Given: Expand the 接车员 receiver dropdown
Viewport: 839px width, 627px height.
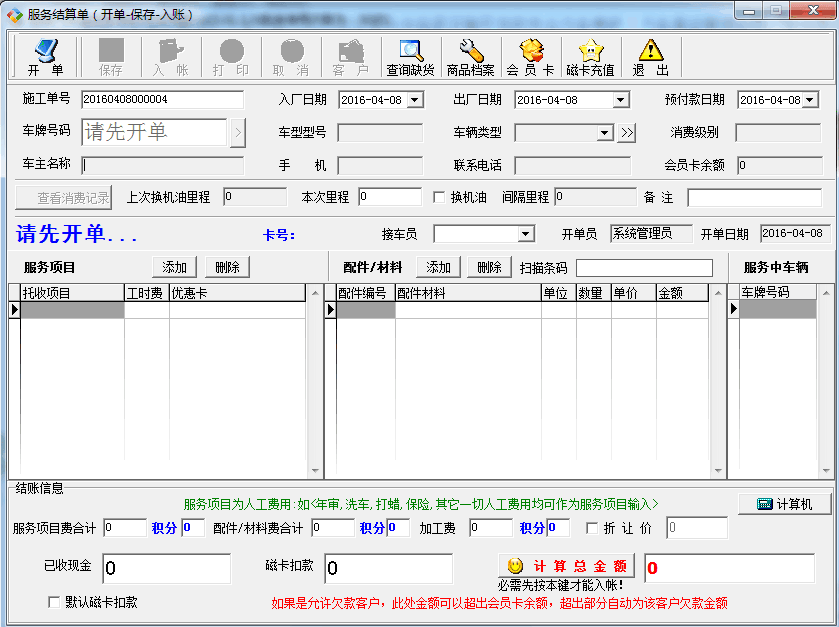Looking at the screenshot, I should click(x=525, y=234).
